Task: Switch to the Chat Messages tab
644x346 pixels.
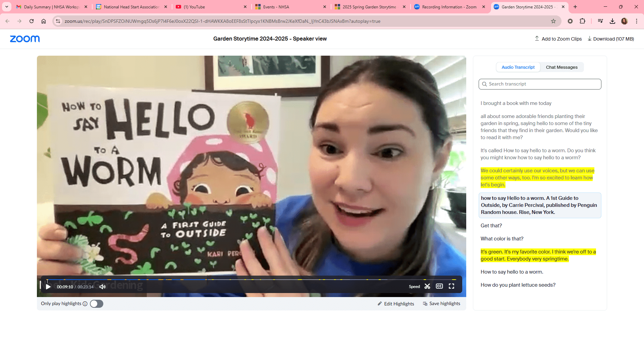Action: 561,67
